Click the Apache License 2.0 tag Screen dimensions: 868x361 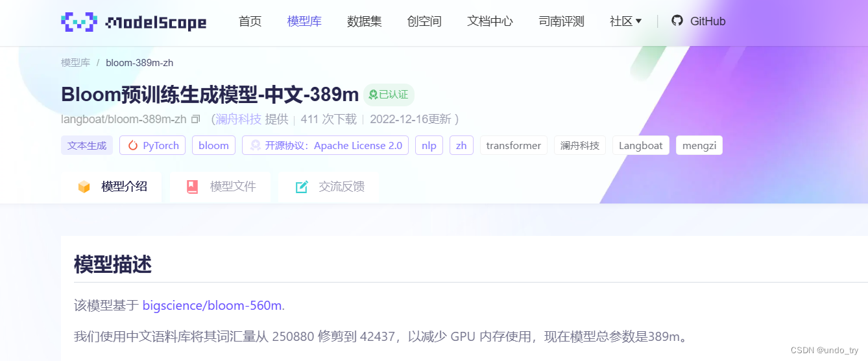click(x=325, y=145)
